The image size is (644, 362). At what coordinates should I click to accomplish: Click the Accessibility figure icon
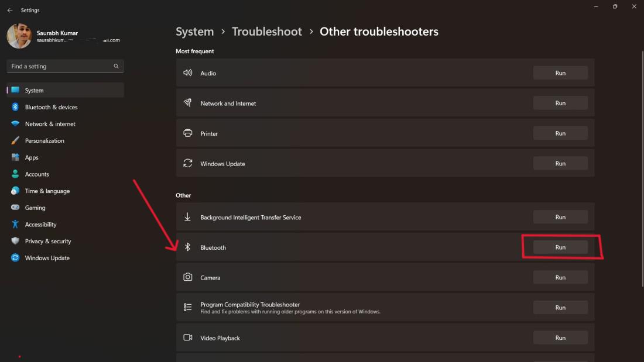pyautogui.click(x=15, y=225)
